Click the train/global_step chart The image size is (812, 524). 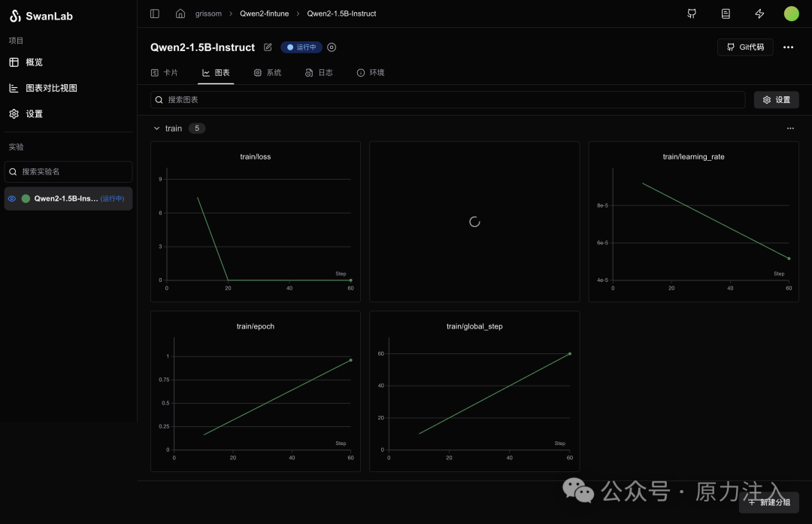(474, 392)
